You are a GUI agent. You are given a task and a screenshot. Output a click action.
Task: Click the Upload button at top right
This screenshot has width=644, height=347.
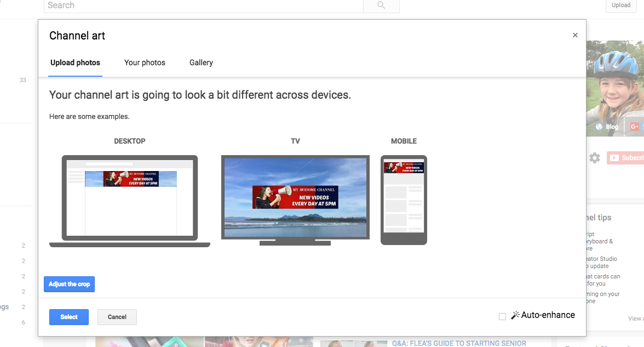pyautogui.click(x=620, y=5)
